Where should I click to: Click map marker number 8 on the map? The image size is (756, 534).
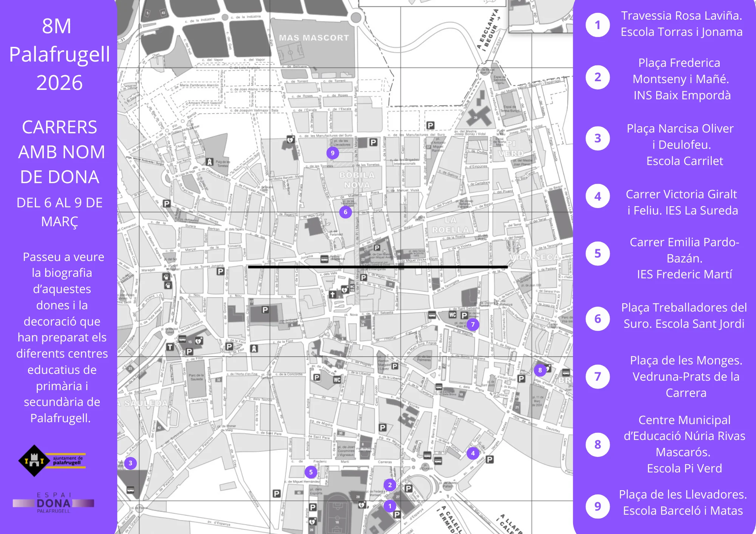tap(540, 370)
